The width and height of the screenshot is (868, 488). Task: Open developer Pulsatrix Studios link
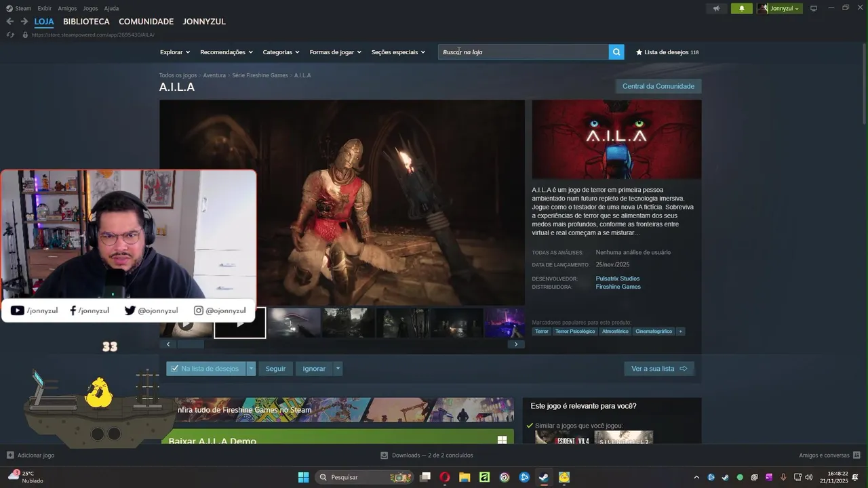(617, 279)
